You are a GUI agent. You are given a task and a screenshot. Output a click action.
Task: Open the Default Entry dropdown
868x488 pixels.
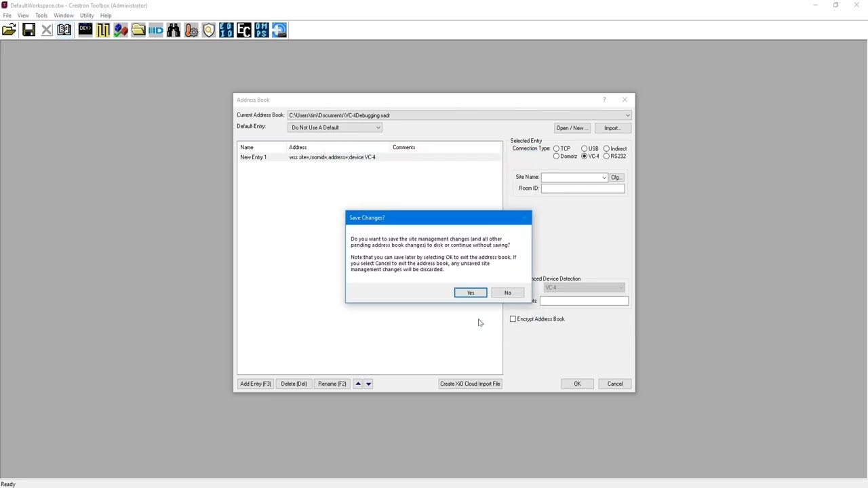click(x=335, y=127)
